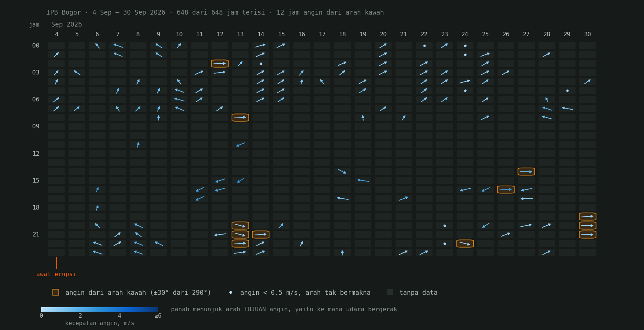Click the highlighted crater-wind cell on 12 Sep at 02:00

tap(220, 64)
